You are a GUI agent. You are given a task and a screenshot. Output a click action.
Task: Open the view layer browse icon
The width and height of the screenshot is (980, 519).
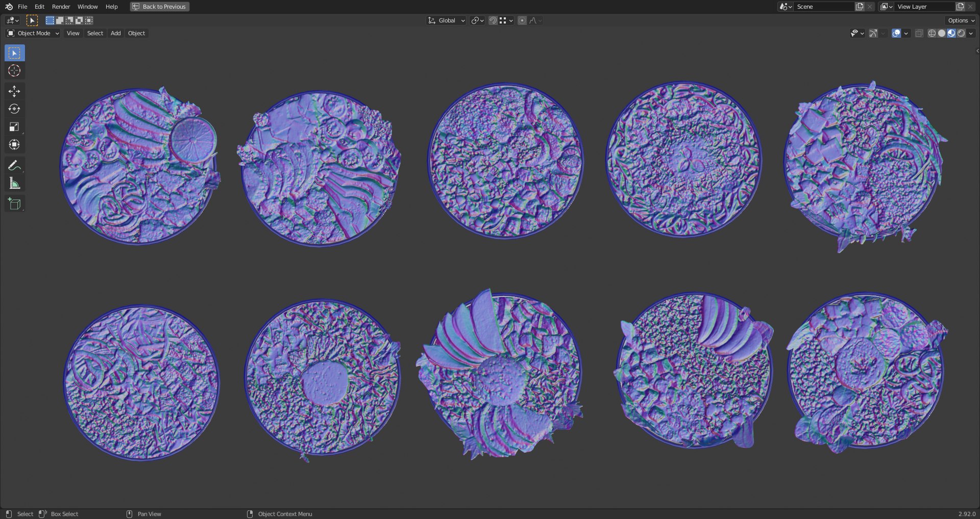pyautogui.click(x=886, y=7)
